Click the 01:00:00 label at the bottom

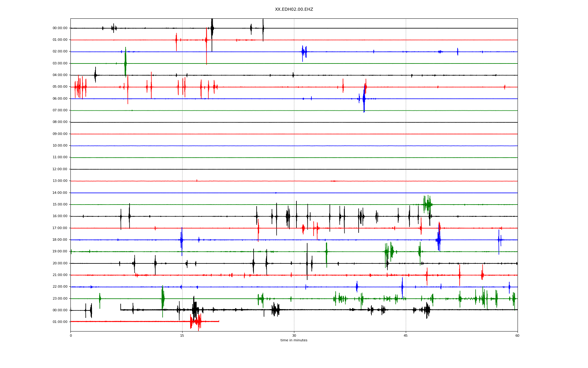pos(60,322)
